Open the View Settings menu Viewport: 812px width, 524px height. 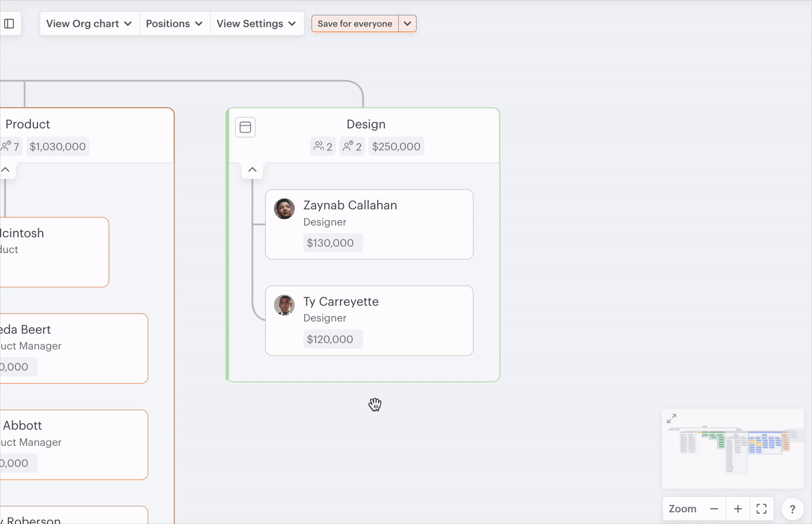point(256,23)
